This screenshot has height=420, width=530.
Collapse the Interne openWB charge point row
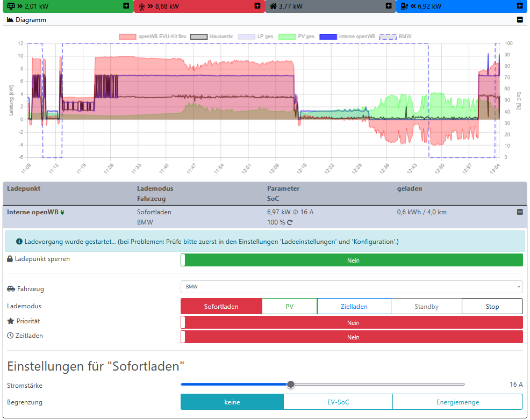coord(520,212)
